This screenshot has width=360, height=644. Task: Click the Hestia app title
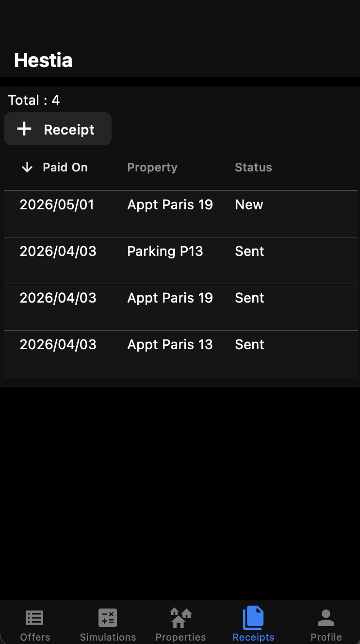[x=43, y=60]
